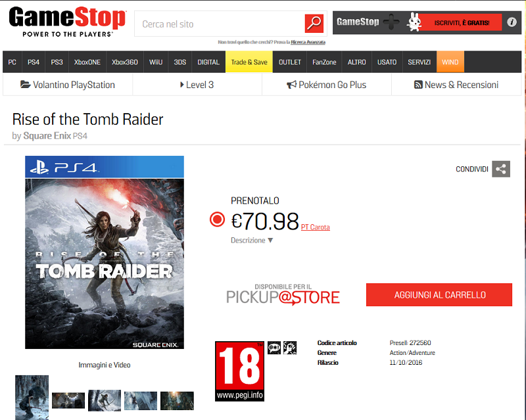Expand the Descrizione dropdown arrow
526x420 pixels.
[270, 241]
